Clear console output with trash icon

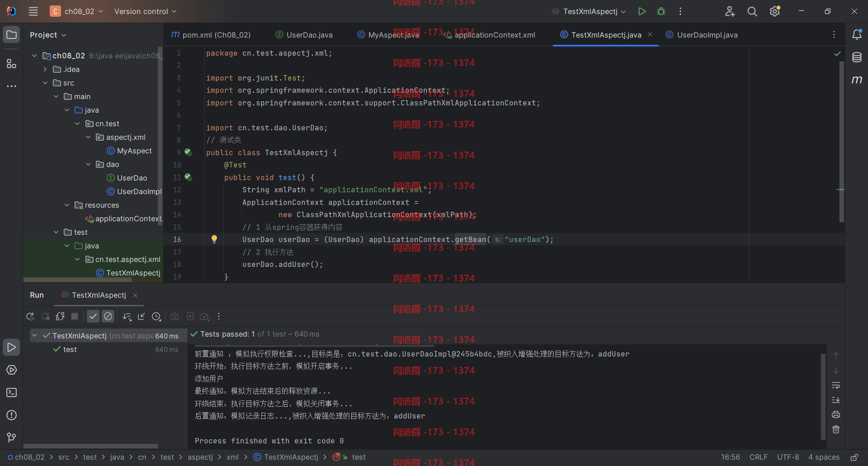pyautogui.click(x=836, y=430)
